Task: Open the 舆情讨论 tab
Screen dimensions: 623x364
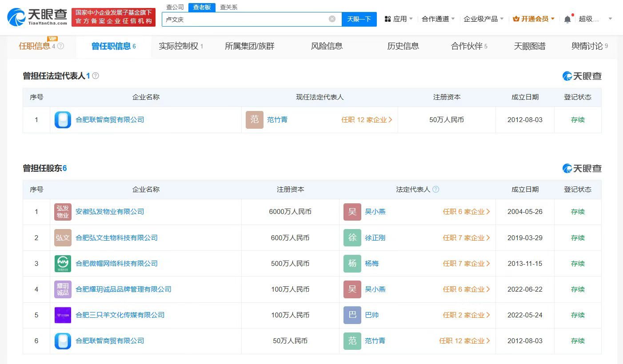Action: tap(586, 46)
